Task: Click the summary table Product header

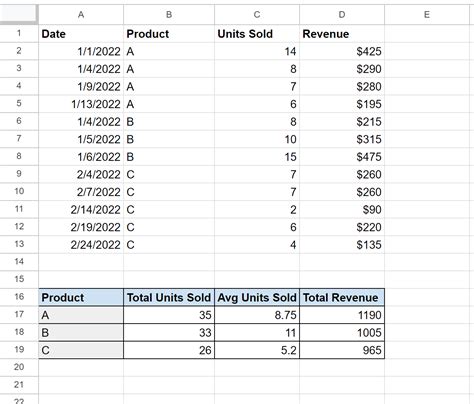Action: (81, 297)
